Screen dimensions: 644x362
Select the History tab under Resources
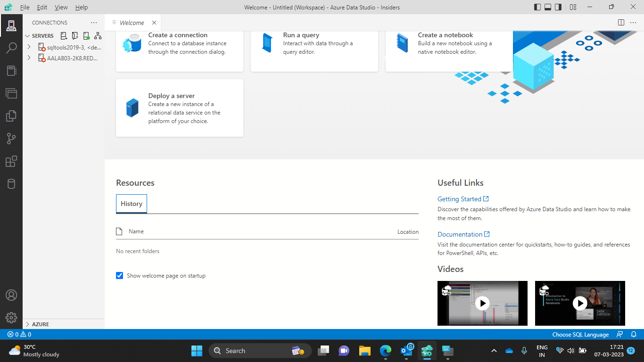pyautogui.click(x=131, y=203)
